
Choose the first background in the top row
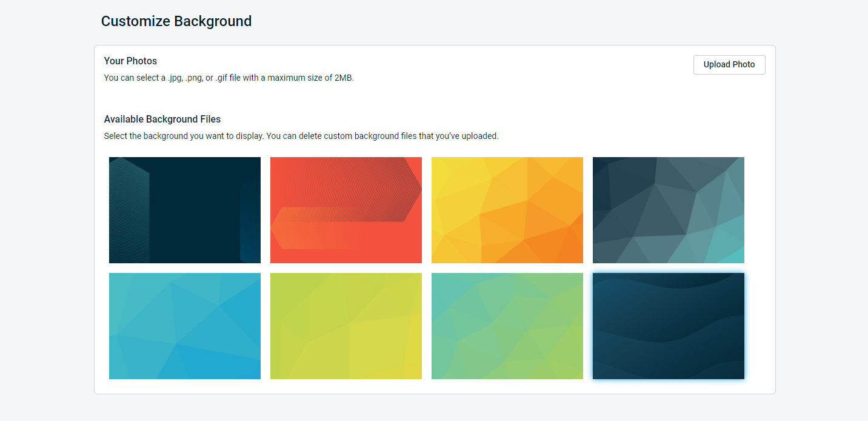click(184, 210)
